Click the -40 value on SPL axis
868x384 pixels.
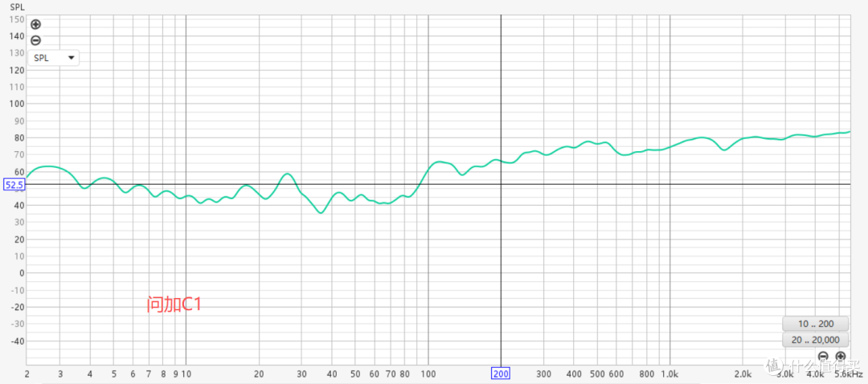(x=17, y=341)
